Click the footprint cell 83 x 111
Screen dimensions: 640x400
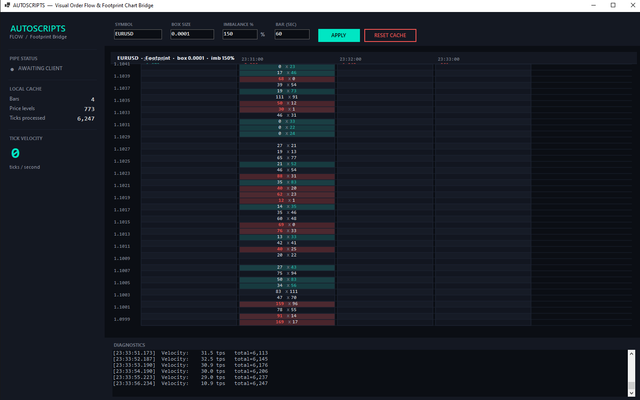pyautogui.click(x=287, y=292)
